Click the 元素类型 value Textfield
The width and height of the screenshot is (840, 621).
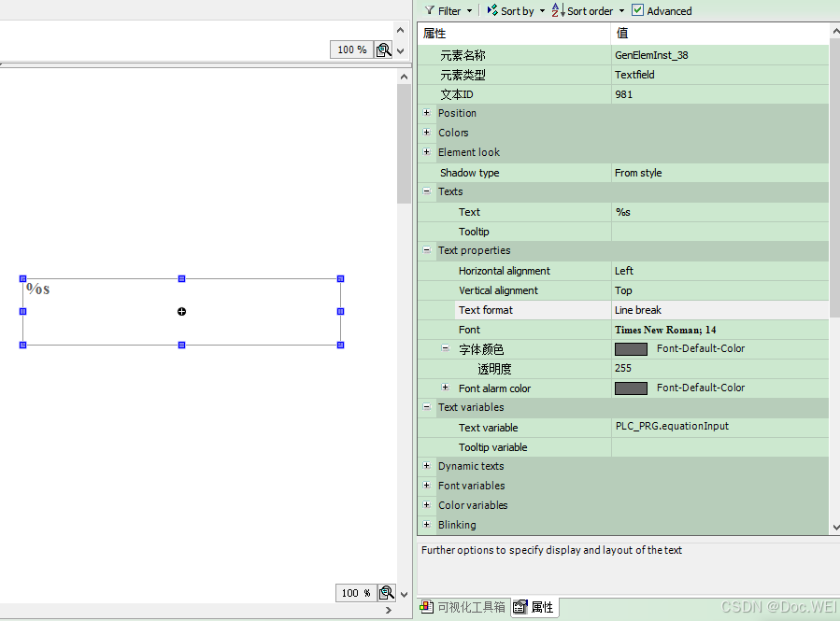click(719, 75)
